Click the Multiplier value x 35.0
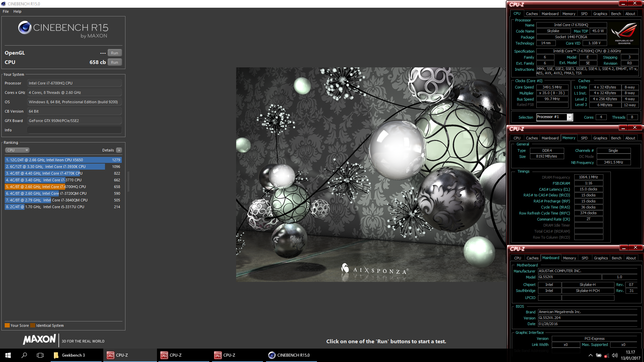The image size is (644, 362). pos(552,93)
